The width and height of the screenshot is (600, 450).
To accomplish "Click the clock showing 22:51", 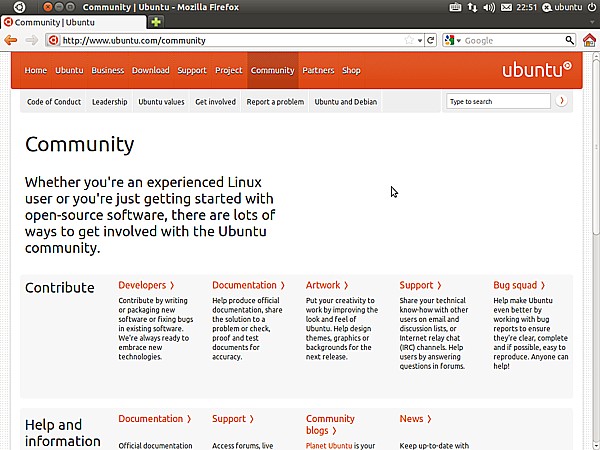I will [x=527, y=7].
